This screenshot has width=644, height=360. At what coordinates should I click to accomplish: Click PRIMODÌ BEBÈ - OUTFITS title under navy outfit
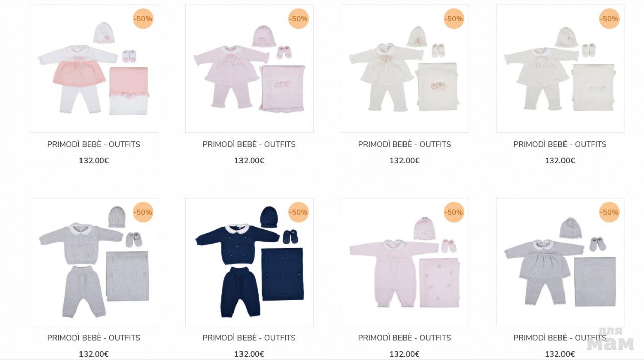pos(249,338)
